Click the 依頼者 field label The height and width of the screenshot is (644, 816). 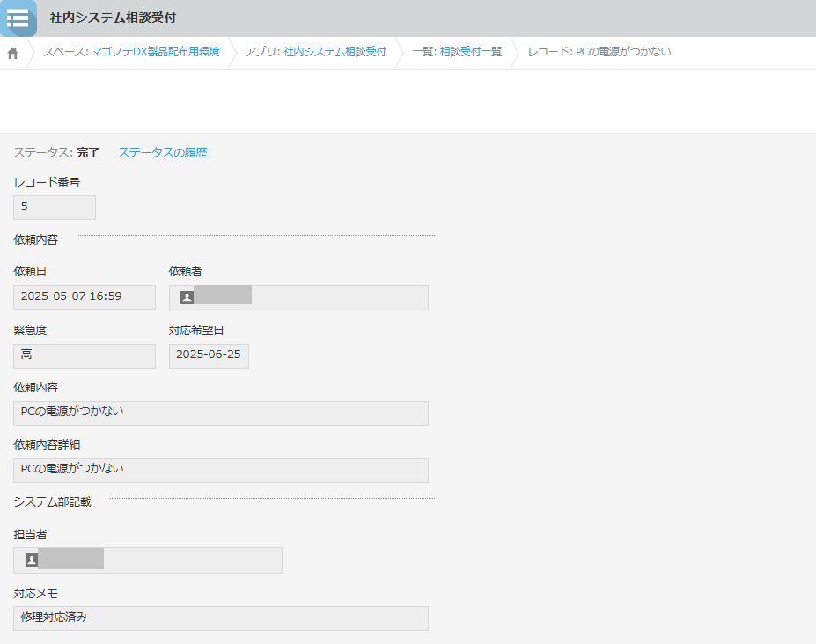(x=185, y=271)
